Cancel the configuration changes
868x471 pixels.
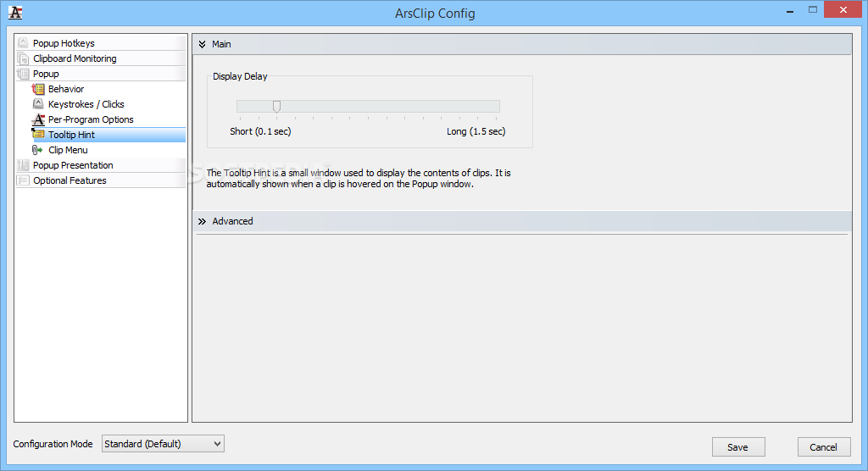[824, 447]
